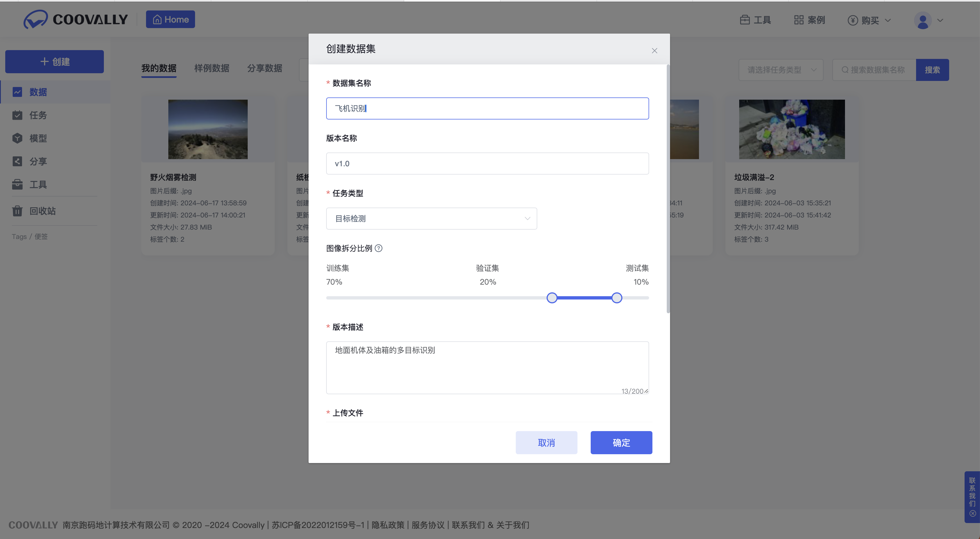This screenshot has width=980, height=539.
Task: Click help icon beside 图像拆分比例
Action: coord(379,248)
